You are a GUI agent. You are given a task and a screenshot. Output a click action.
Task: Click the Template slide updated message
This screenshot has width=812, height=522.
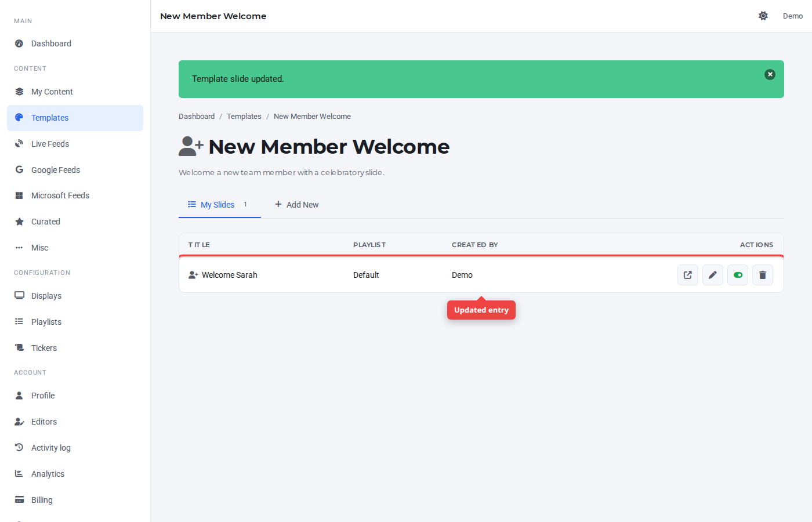(x=238, y=79)
